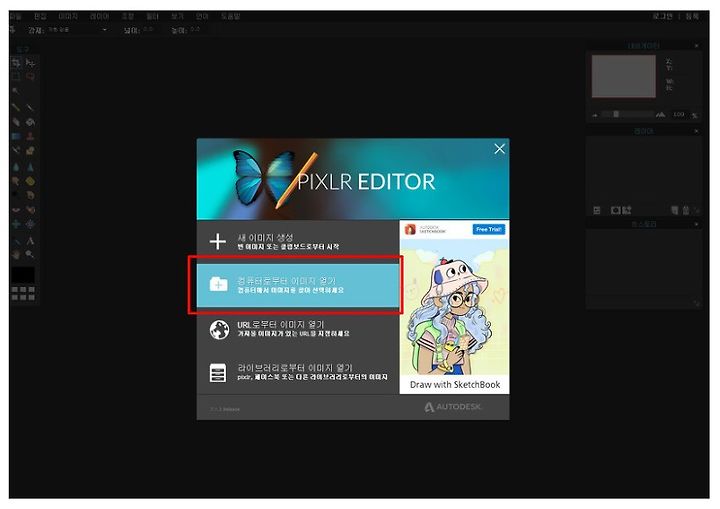Close the history panel

696,224
